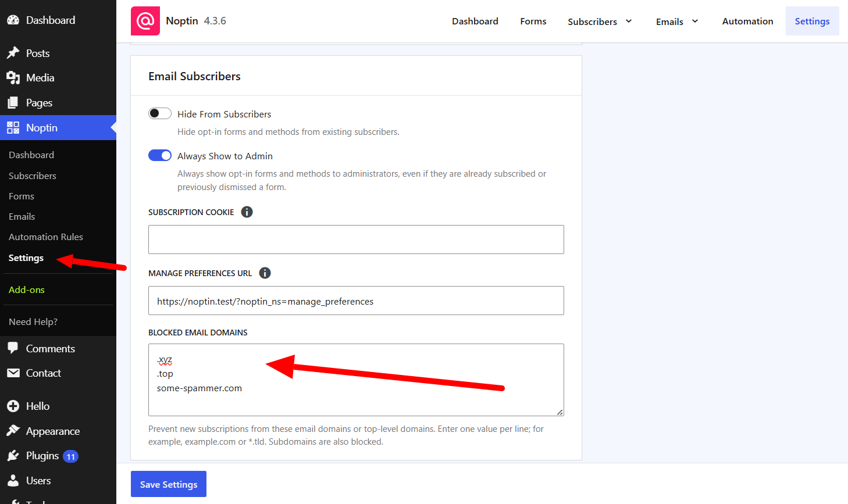The width and height of the screenshot is (848, 504).
Task: Open Emails in Noptin sidebar submenu
Action: coord(22,216)
